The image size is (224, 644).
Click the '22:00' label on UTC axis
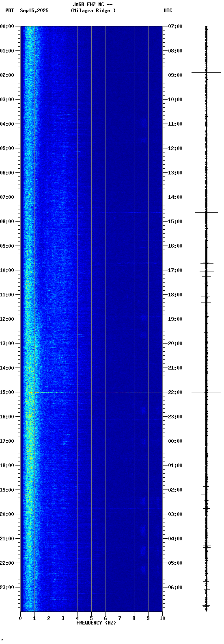[175, 392]
